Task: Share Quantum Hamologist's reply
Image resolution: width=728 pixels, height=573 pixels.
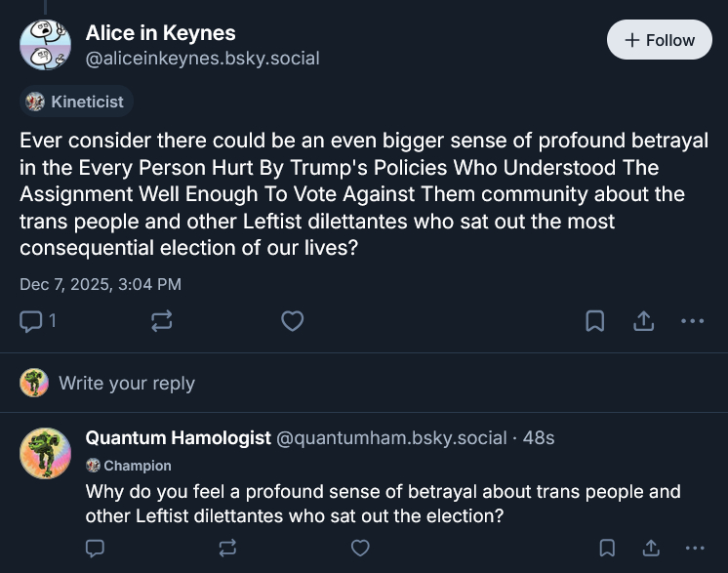Action: coord(650,548)
